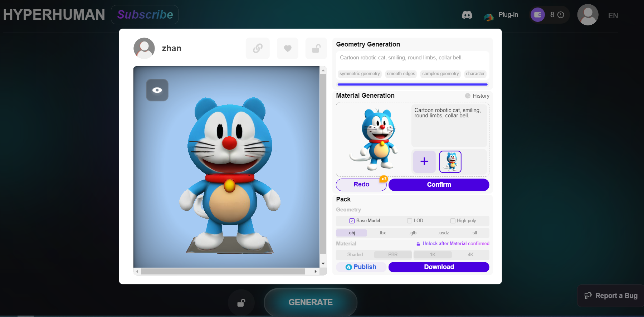Open the user profile avatar in header
Screen dimensions: 644x317
coord(587,15)
